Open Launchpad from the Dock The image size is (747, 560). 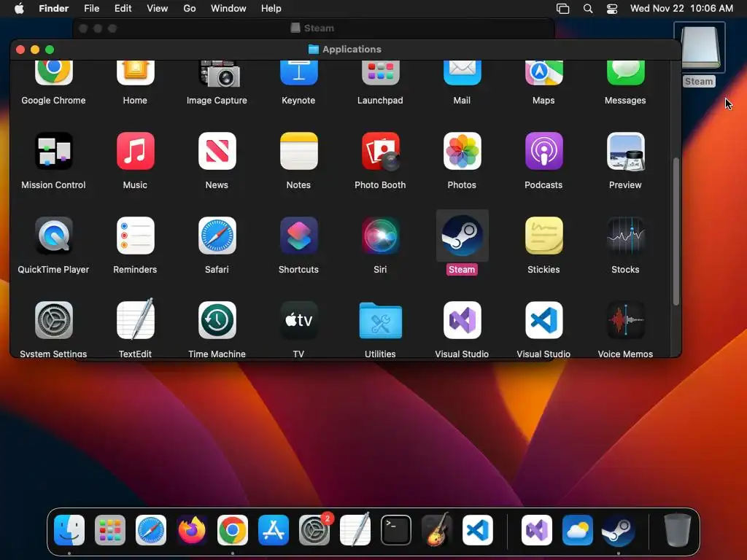(110, 530)
